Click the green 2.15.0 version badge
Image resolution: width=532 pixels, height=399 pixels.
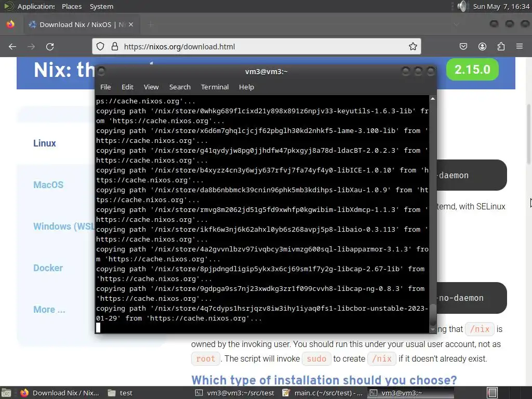[472, 70]
